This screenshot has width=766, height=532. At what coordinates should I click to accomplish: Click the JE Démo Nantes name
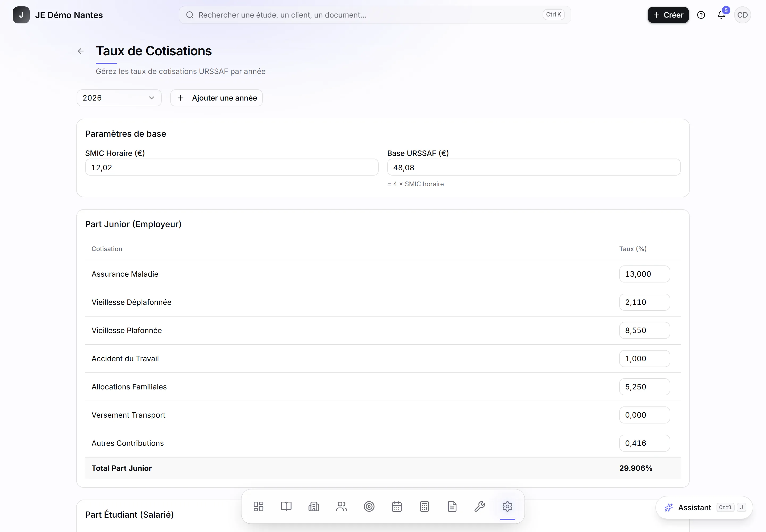coord(69,15)
